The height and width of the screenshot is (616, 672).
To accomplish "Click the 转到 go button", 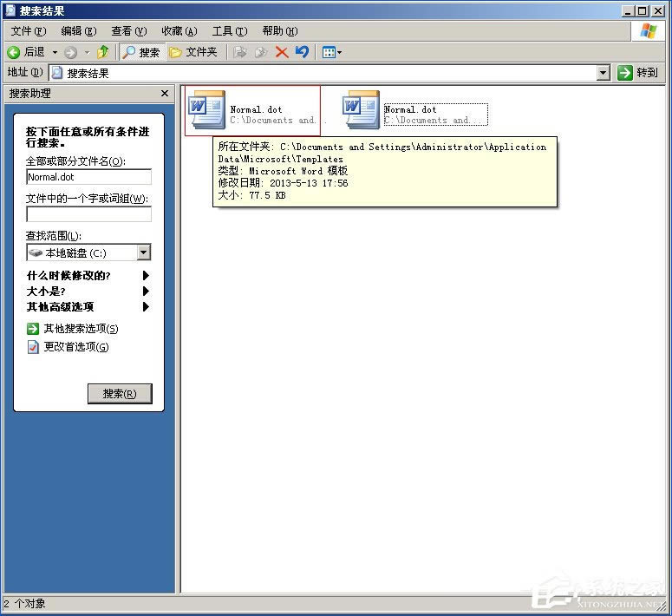I will tap(637, 73).
